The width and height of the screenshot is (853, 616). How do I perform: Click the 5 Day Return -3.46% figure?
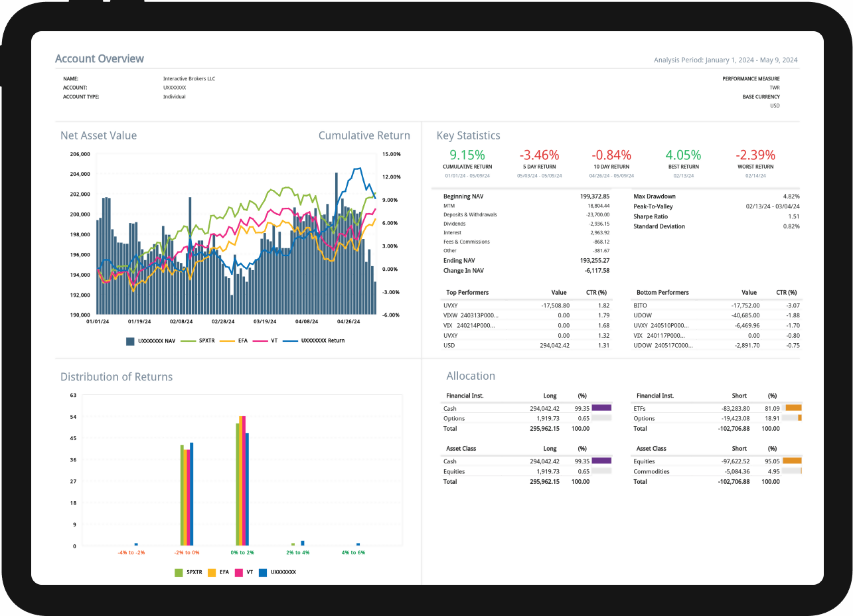pos(539,155)
